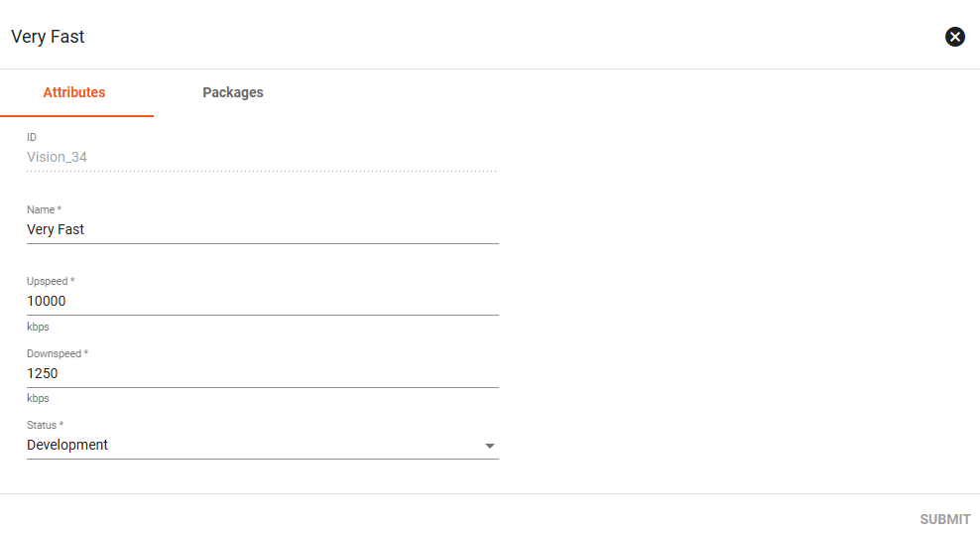This screenshot has width=980, height=534.
Task: Click the orange indicator under Attributes tab
Action: click(77, 116)
